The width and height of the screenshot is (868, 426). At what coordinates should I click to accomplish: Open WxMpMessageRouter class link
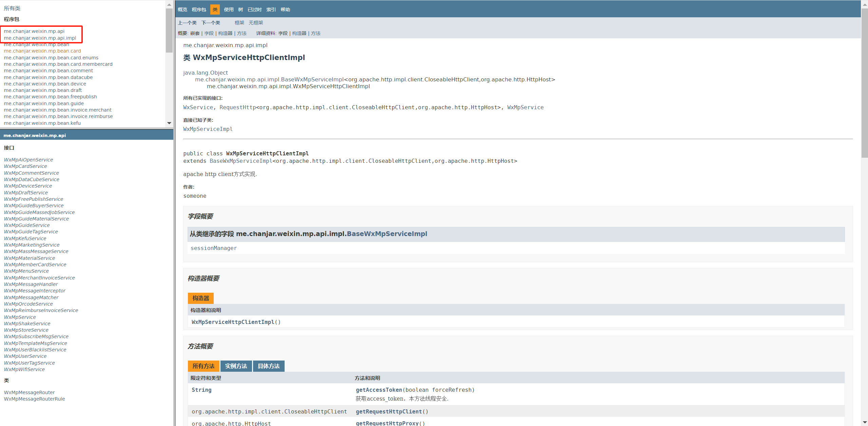pyautogui.click(x=29, y=392)
